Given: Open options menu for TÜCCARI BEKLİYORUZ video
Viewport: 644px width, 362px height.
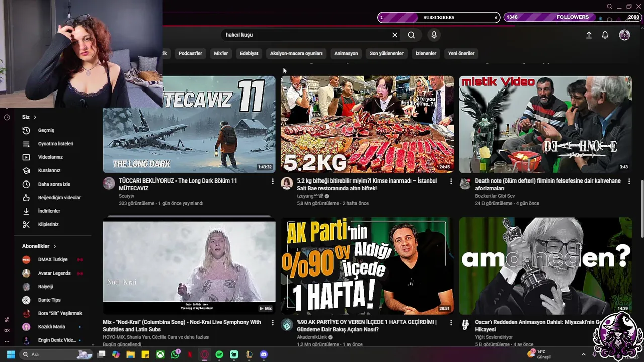Looking at the screenshot, I should coord(273,181).
